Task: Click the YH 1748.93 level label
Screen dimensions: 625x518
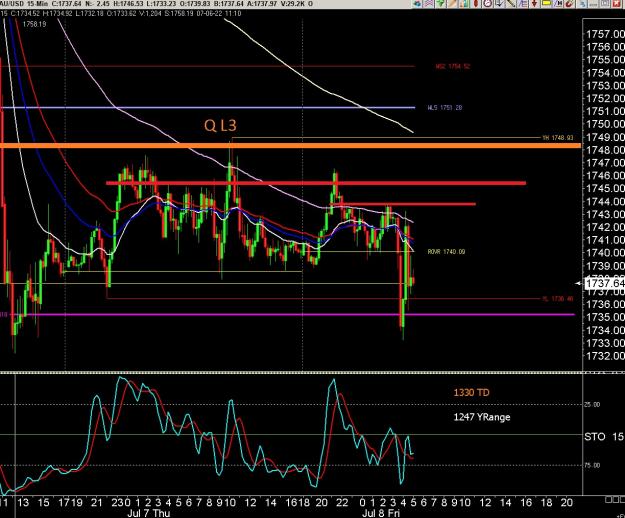Action: pyautogui.click(x=558, y=138)
